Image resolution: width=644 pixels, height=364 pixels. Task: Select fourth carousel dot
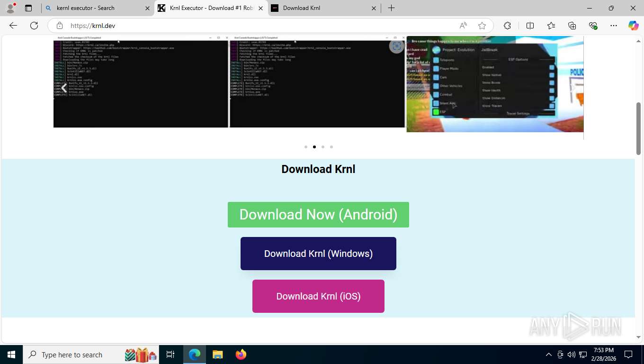[331, 147]
